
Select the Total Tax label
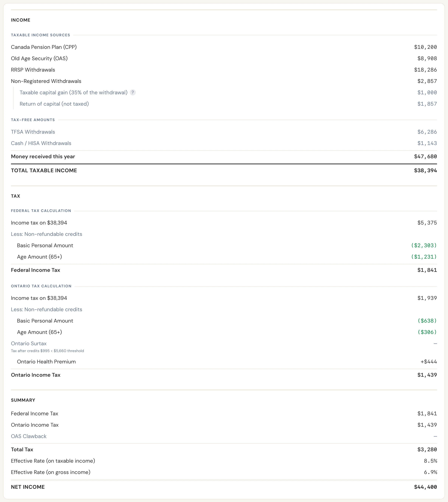(22, 450)
